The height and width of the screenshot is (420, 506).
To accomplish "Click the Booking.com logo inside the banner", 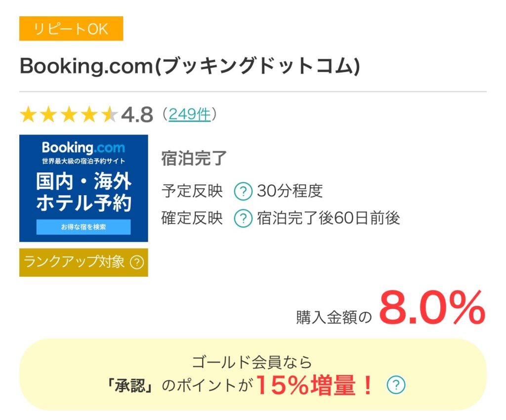I will click(84, 148).
